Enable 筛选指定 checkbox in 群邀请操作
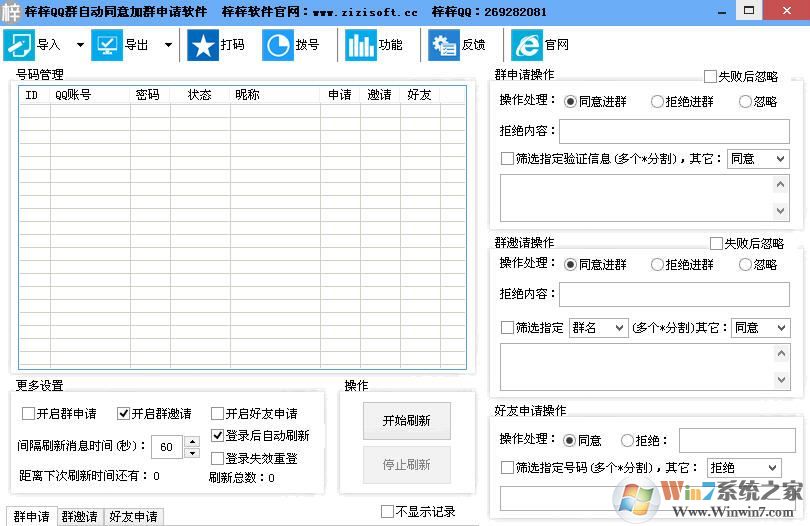This screenshot has height=526, width=810. pyautogui.click(x=507, y=328)
